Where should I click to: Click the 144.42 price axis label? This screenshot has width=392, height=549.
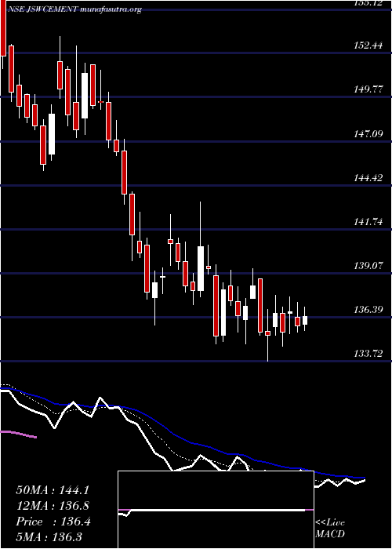click(367, 177)
